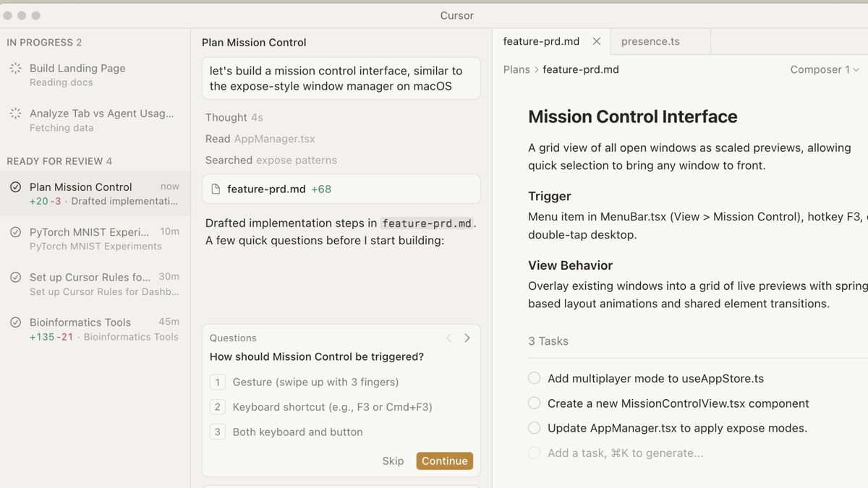Click the mission control prompt message box
Viewport: 868px width, 488px height.
click(341, 78)
